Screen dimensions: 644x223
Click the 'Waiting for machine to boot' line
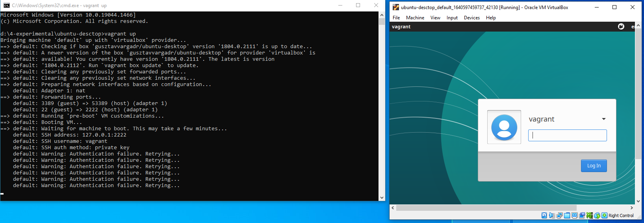tap(114, 129)
